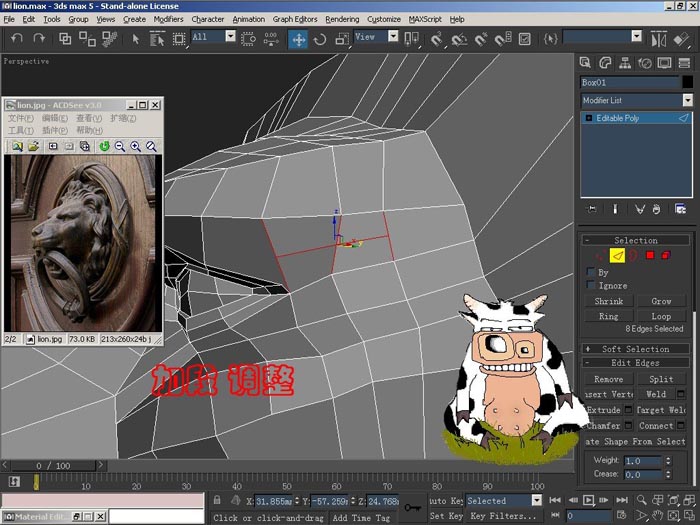Open the Motion command panel tab
This screenshot has height=525, width=700.
645,63
